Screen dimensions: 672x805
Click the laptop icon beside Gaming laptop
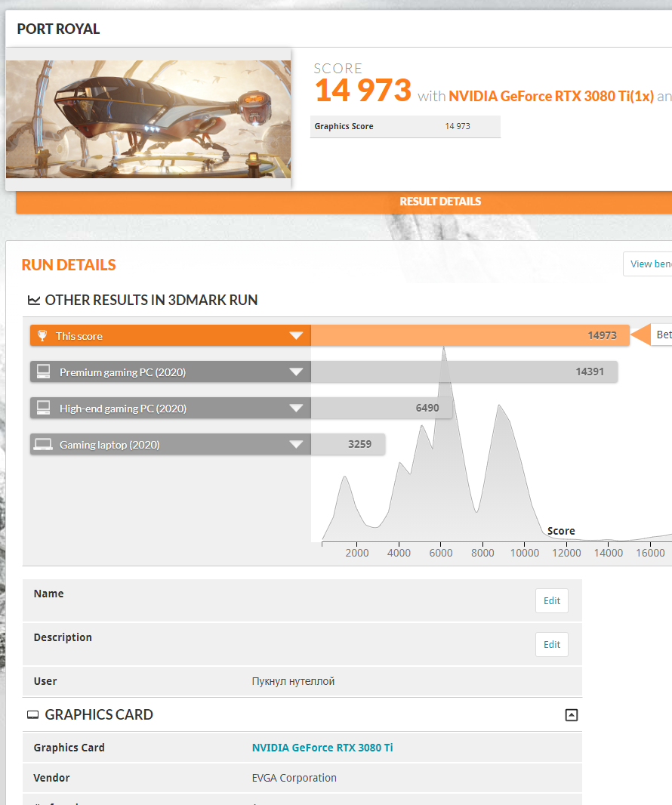click(x=43, y=444)
